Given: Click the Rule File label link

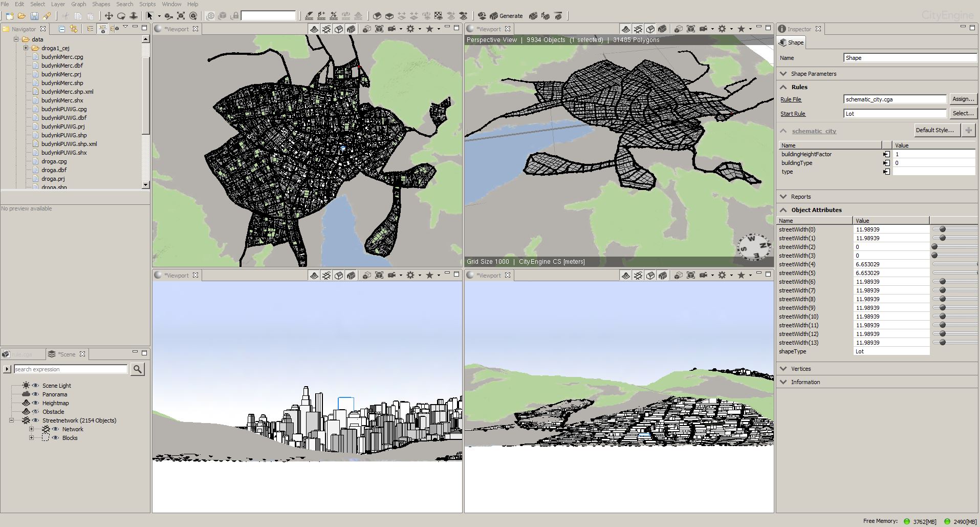Looking at the screenshot, I should (791, 99).
